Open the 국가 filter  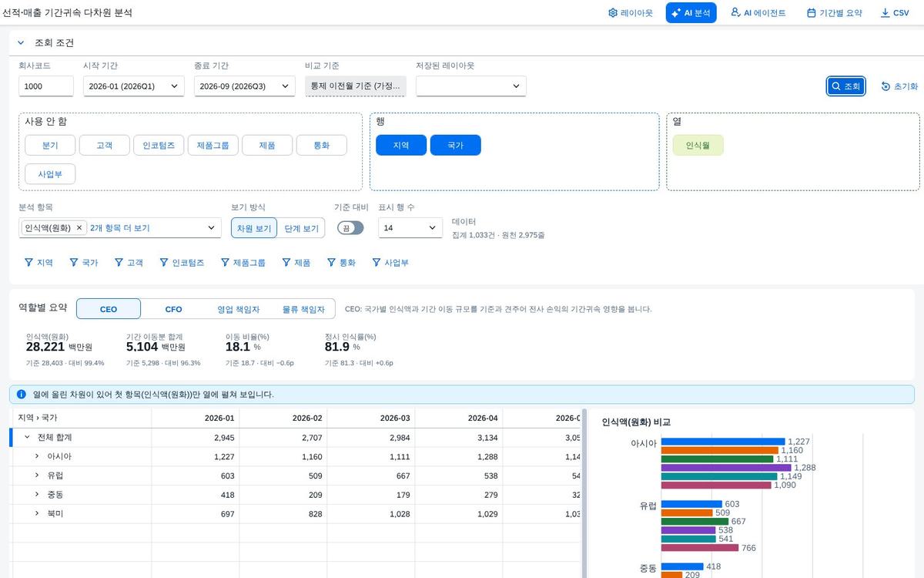(83, 263)
